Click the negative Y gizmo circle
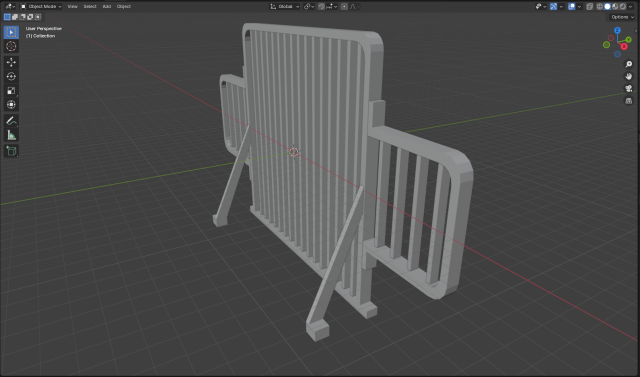This screenshot has width=640, height=377. [x=607, y=44]
